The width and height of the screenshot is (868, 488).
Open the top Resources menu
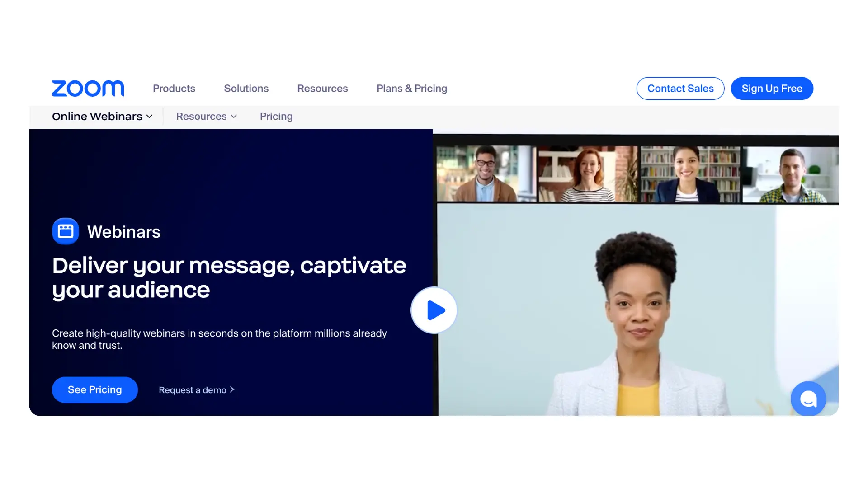coord(323,89)
